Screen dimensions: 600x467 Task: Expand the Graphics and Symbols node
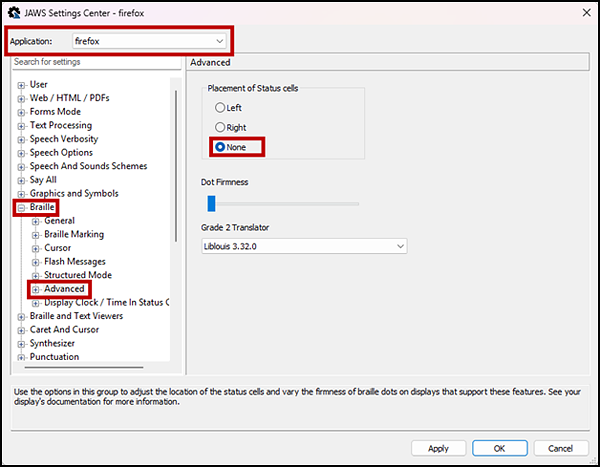pos(21,194)
